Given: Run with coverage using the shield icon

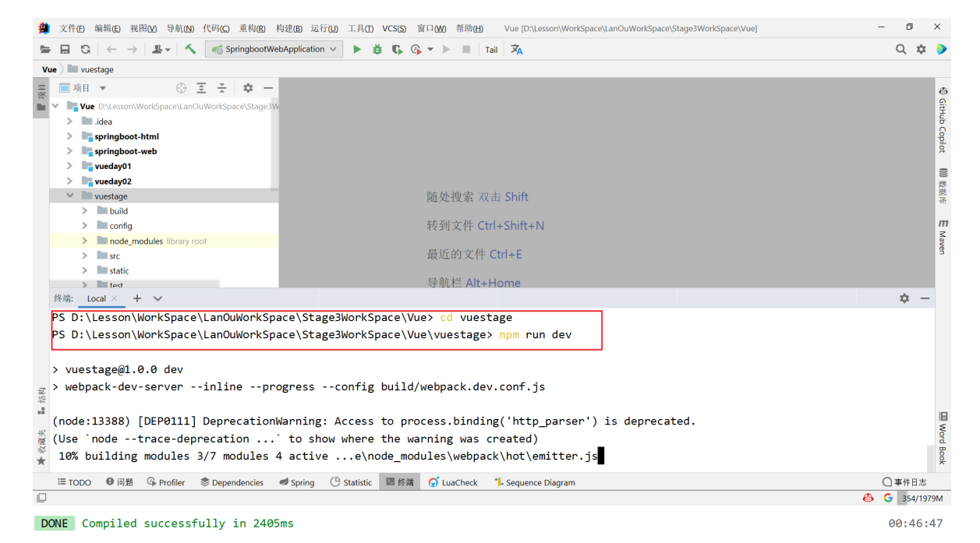Looking at the screenshot, I should click(398, 49).
